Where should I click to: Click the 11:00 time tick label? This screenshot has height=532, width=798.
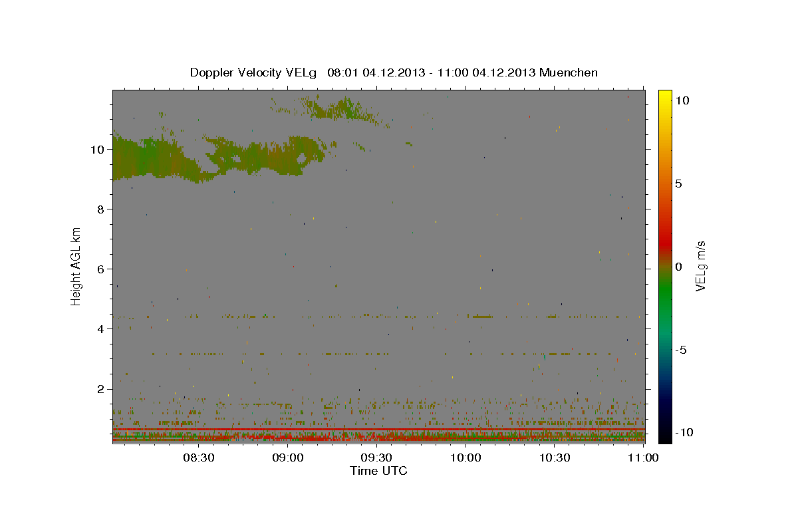pos(643,458)
